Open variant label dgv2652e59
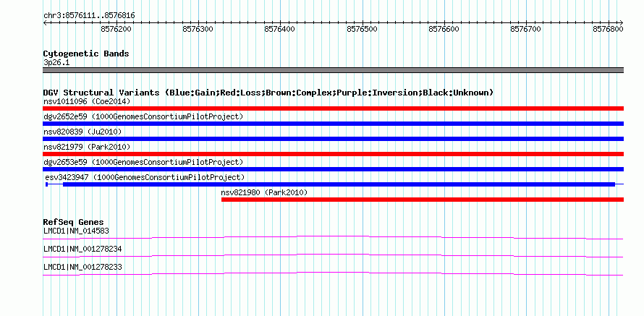644x316 pixels. click(143, 116)
